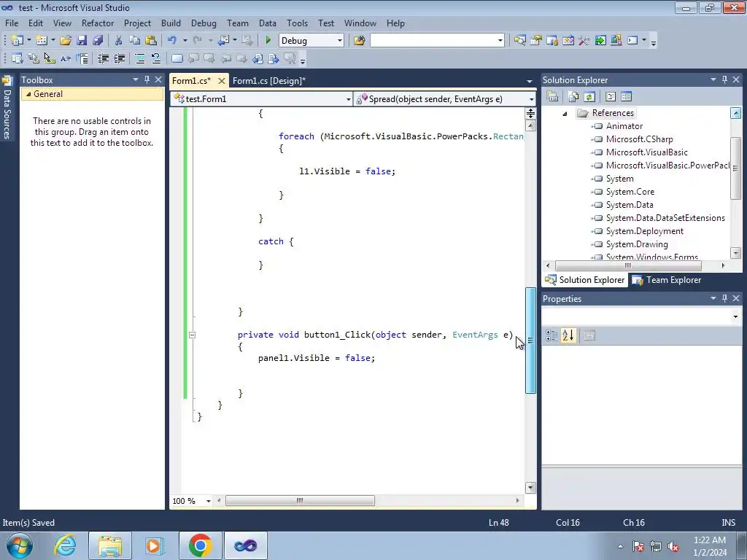This screenshot has height=560, width=747.
Task: Switch Properties to Categorized view
Action: tap(551, 335)
